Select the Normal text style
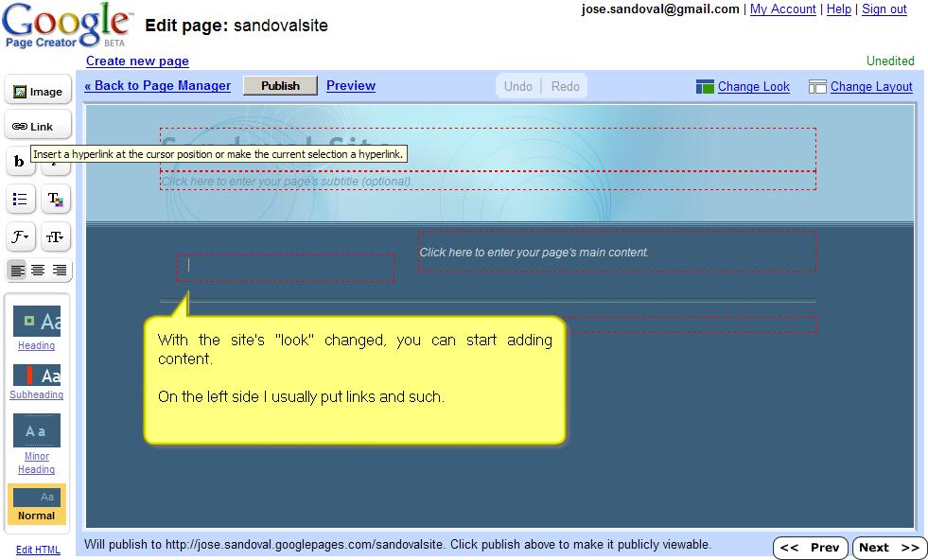The height and width of the screenshot is (560, 928). 36,504
